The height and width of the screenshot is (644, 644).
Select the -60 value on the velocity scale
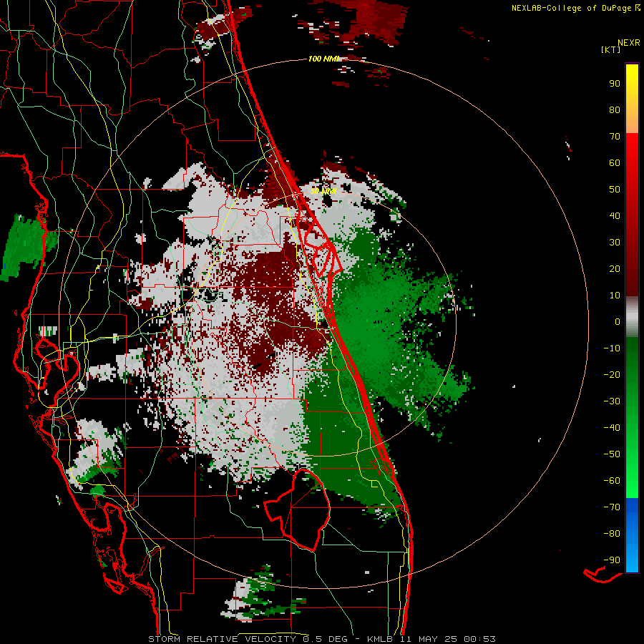click(x=612, y=481)
